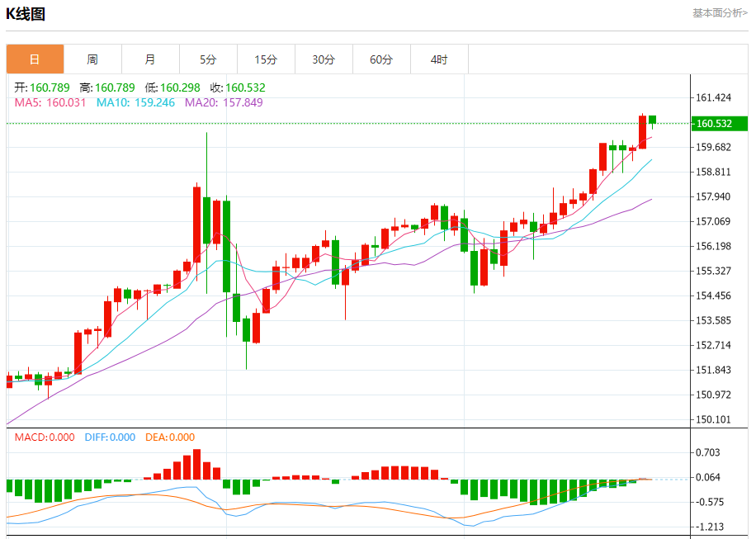Viewport: 756px width, 539px height.
Task: Click the 158.811 price axis label
Action: pos(713,173)
